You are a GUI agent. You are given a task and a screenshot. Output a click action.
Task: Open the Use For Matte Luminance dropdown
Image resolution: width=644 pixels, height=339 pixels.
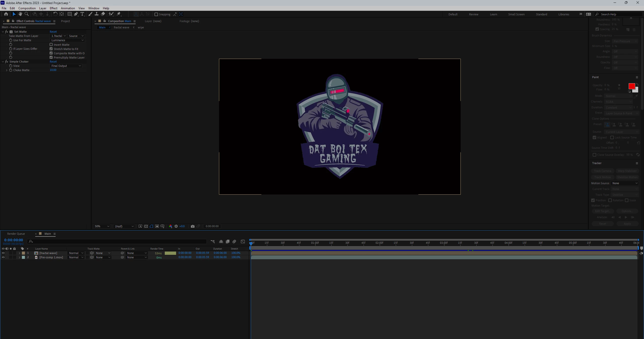[67, 40]
